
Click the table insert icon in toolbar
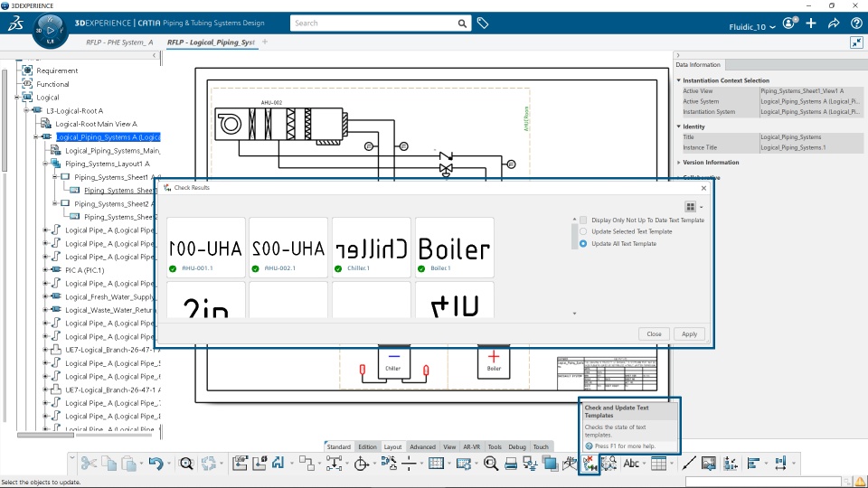coord(659,464)
